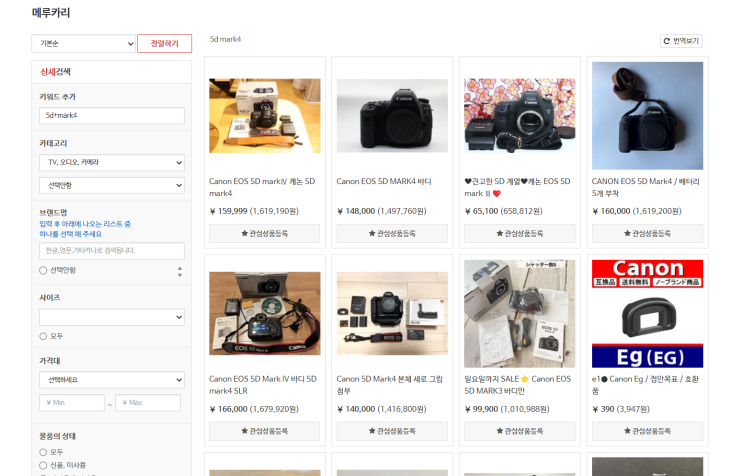Click the 상세검색 panel heading
The width and height of the screenshot is (743, 476).
[x=55, y=72]
